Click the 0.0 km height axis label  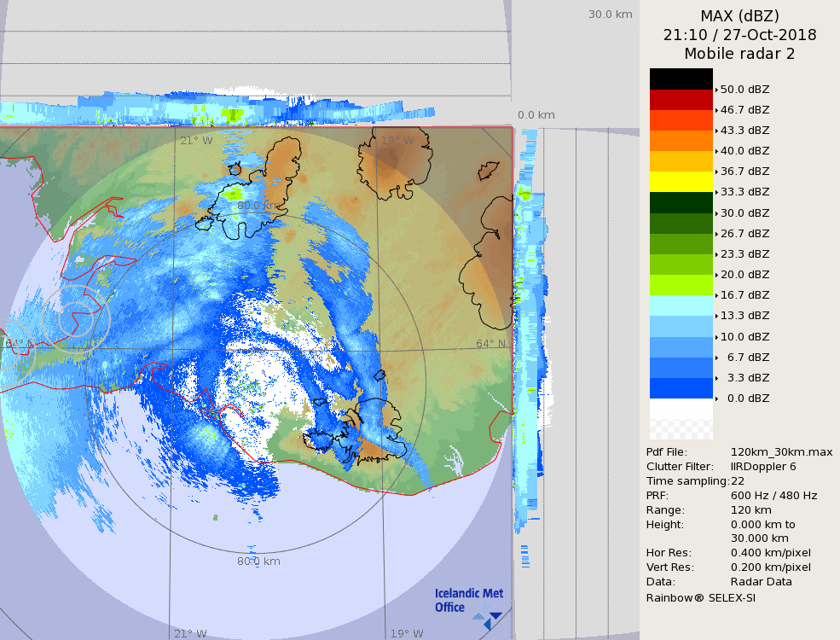[536, 115]
